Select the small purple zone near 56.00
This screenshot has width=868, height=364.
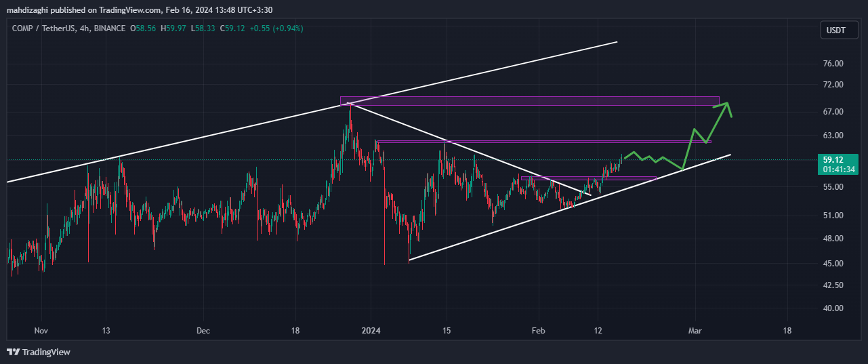[589, 178]
